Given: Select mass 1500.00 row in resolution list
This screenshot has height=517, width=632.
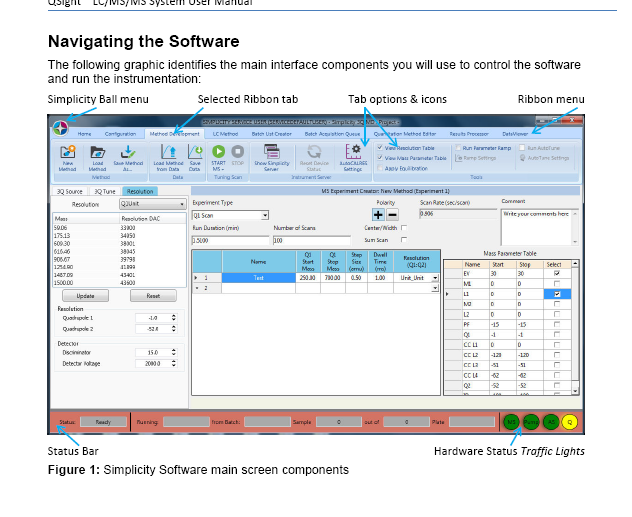Looking at the screenshot, I should [119, 283].
